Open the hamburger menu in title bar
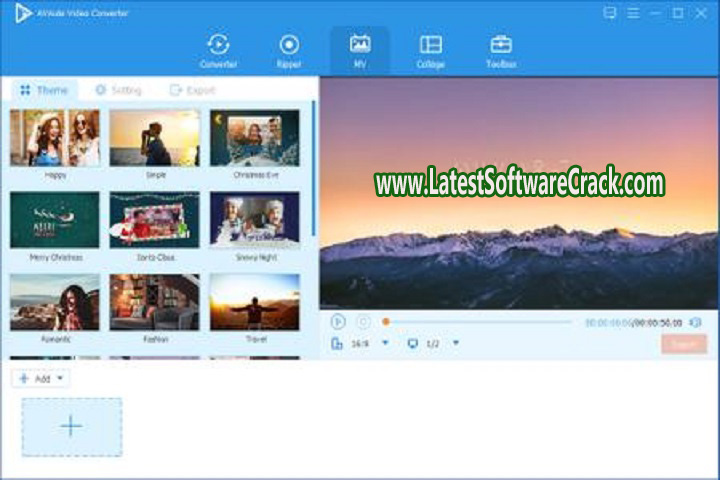 click(x=634, y=13)
